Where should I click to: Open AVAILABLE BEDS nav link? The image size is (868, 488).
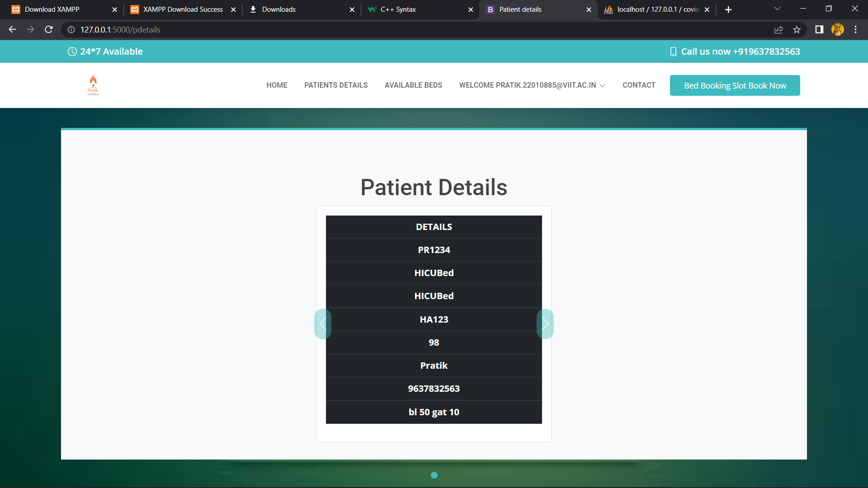[413, 85]
